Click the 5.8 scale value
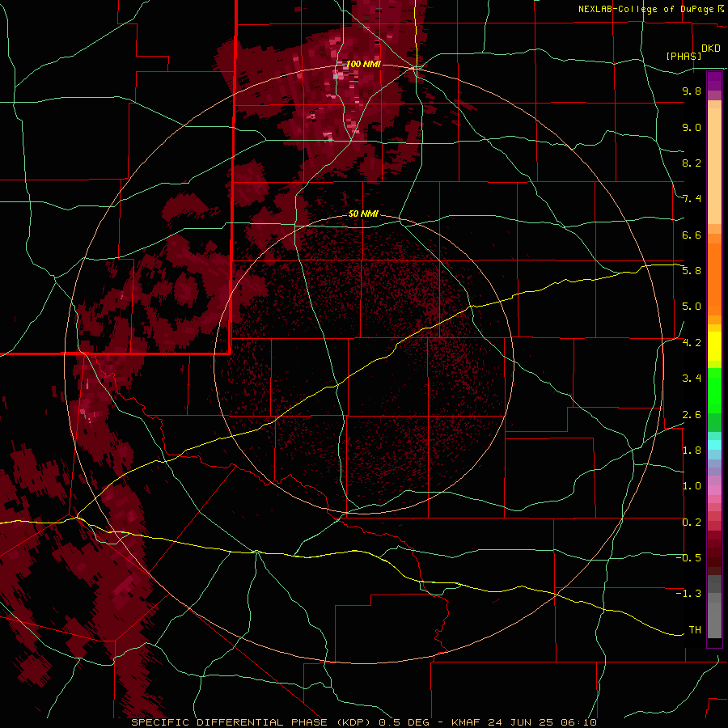Viewport: 728px width, 728px height. pyautogui.click(x=692, y=271)
